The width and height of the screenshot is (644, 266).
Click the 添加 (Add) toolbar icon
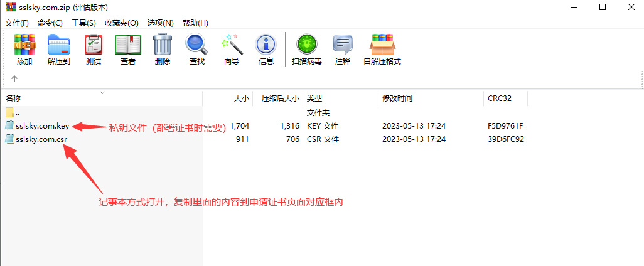pyautogui.click(x=24, y=45)
